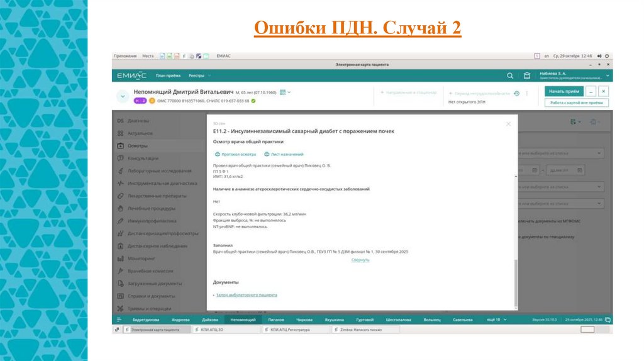
Task: Close the patient card X button
Action: 603,91
